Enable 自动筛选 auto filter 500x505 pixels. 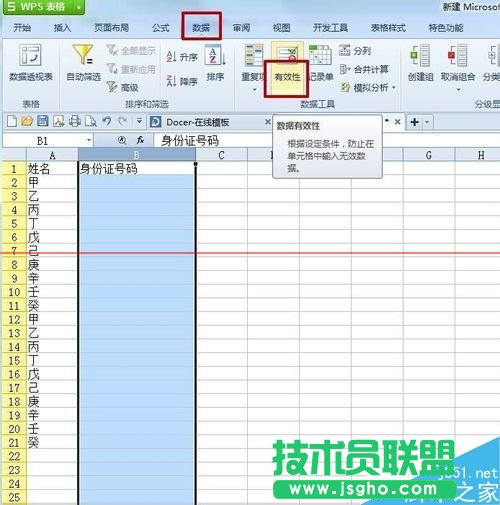pyautogui.click(x=83, y=63)
